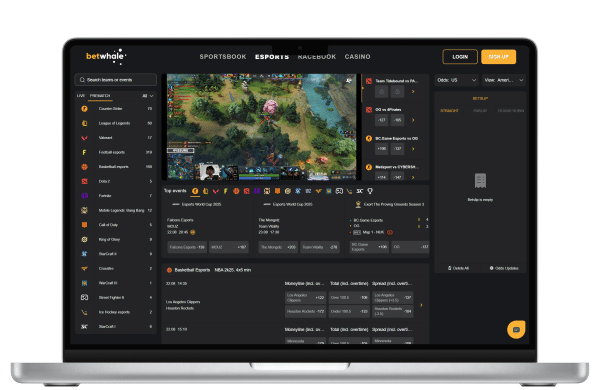This screenshot has height=390, width=600.
Task: Click the Basketball Esports section heading
Action: tap(192, 270)
